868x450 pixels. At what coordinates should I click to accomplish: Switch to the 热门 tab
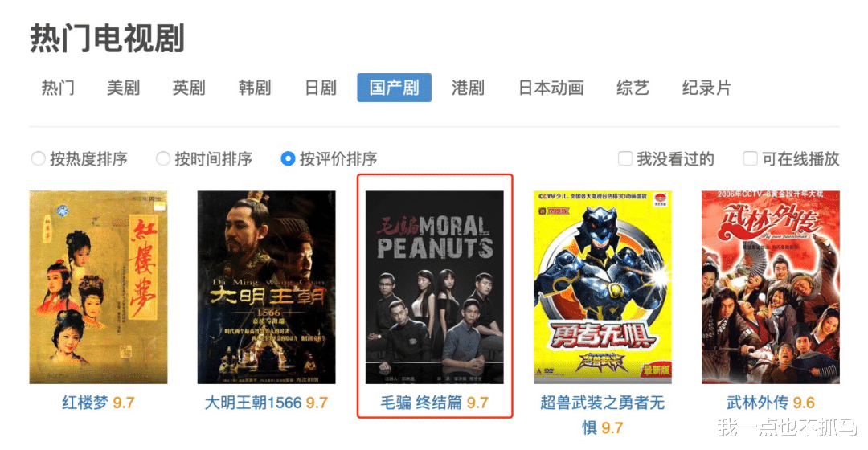tap(58, 88)
